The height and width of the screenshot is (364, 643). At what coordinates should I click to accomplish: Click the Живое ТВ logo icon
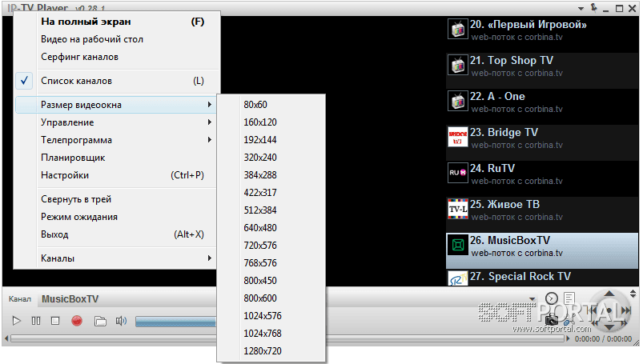pos(458,209)
